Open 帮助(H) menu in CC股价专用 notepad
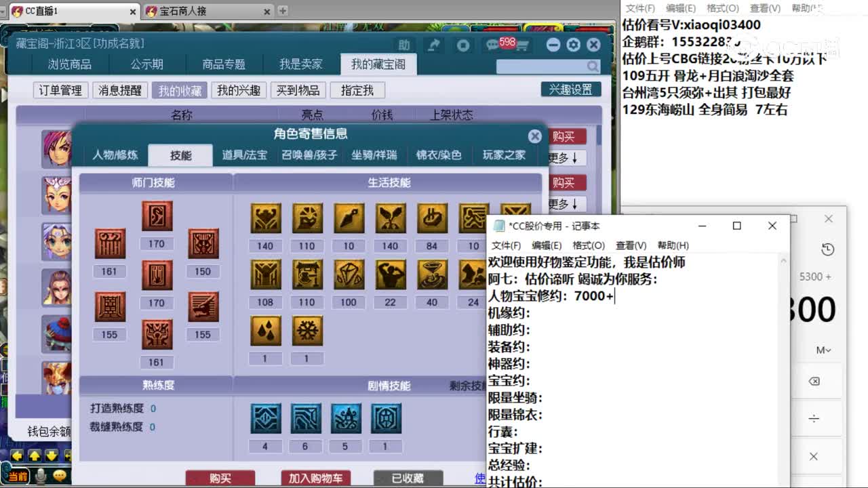This screenshot has height=488, width=868. click(x=673, y=245)
